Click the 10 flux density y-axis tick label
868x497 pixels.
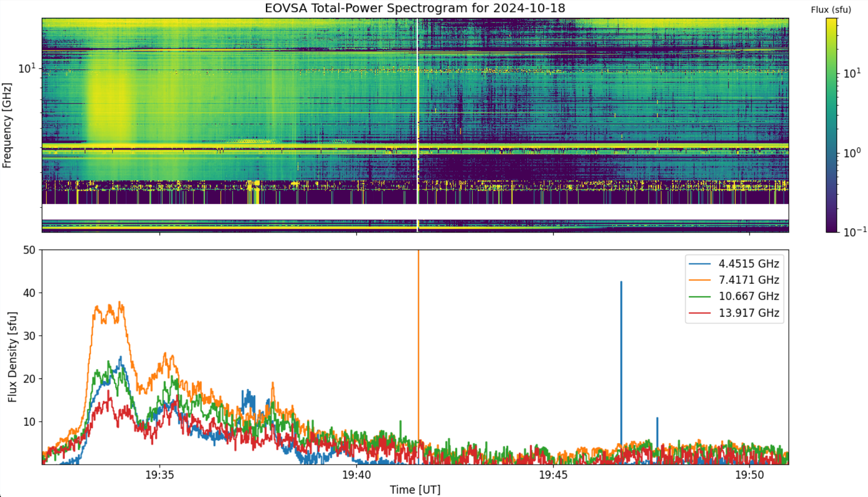(x=29, y=422)
